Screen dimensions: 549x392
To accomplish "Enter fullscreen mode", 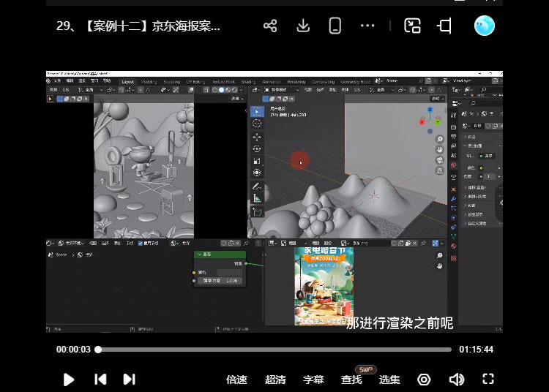I will coord(488,379).
